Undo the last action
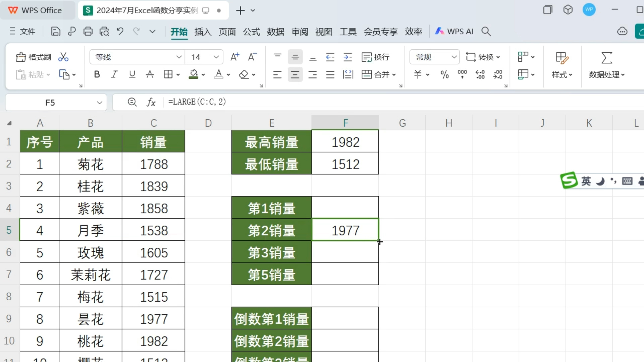 click(120, 32)
